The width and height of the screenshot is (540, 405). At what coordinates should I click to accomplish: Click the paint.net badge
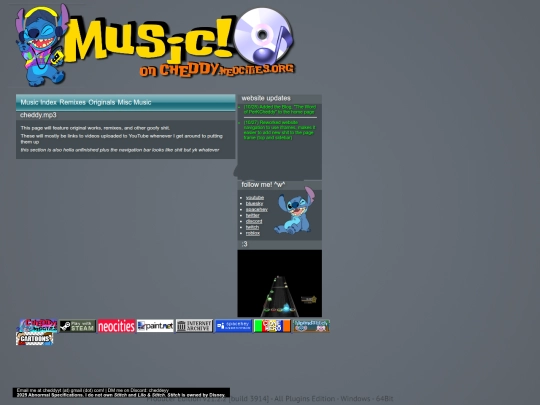(x=155, y=326)
